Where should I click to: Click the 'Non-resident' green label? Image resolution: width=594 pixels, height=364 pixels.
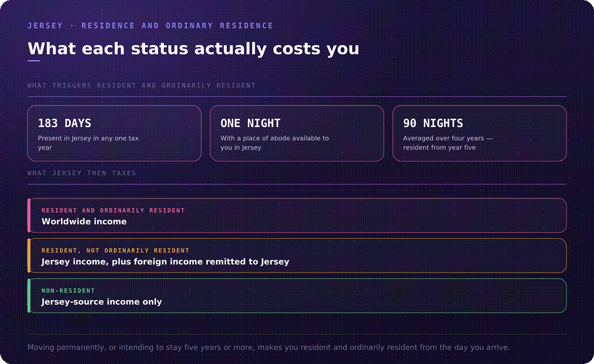point(68,291)
